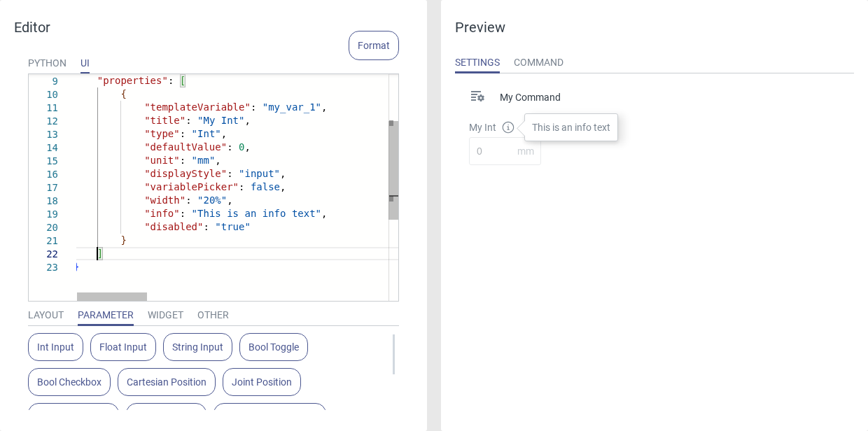The width and height of the screenshot is (868, 431).
Task: Open the COMMAND preview tab
Action: 538,62
